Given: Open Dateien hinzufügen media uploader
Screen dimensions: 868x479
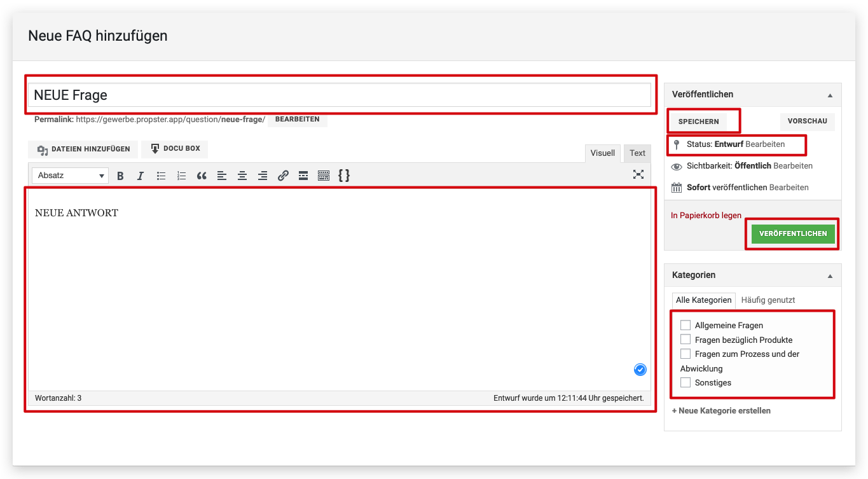Looking at the screenshot, I should pos(83,149).
